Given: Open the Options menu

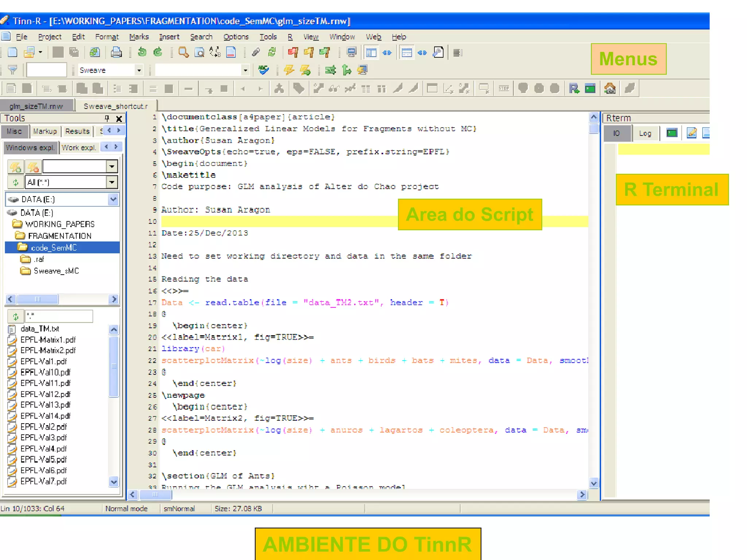Looking at the screenshot, I should pyautogui.click(x=236, y=37).
